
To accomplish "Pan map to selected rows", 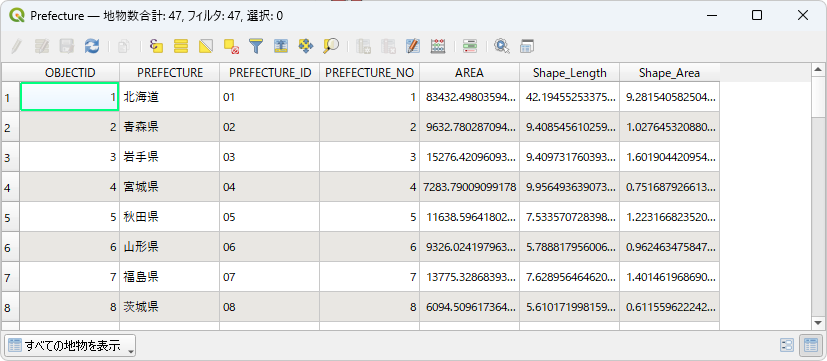I will (305, 46).
